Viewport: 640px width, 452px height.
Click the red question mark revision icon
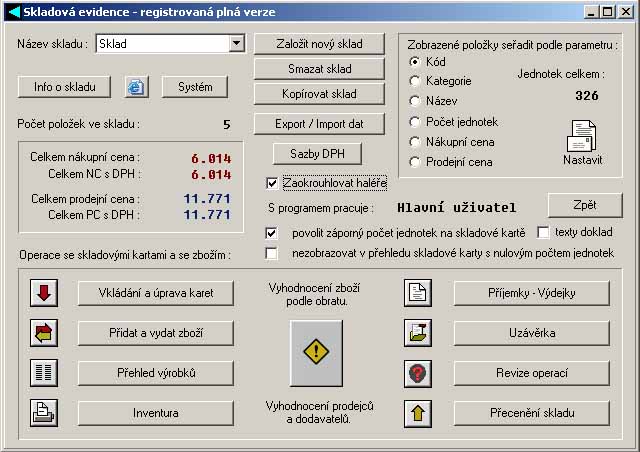[418, 373]
